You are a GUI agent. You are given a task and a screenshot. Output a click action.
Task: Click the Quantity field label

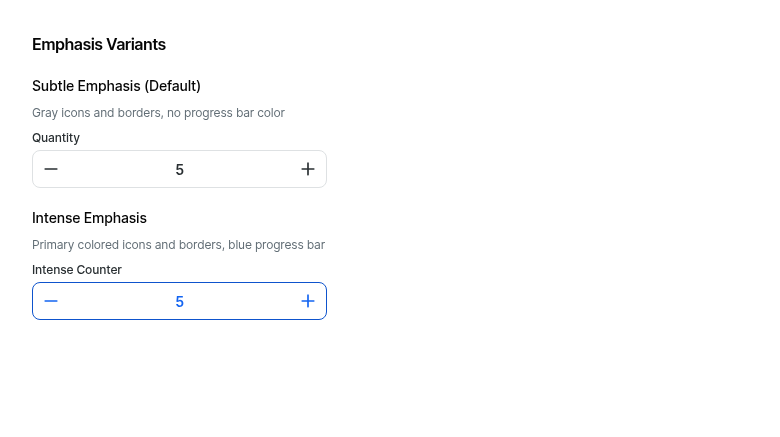[x=56, y=138]
